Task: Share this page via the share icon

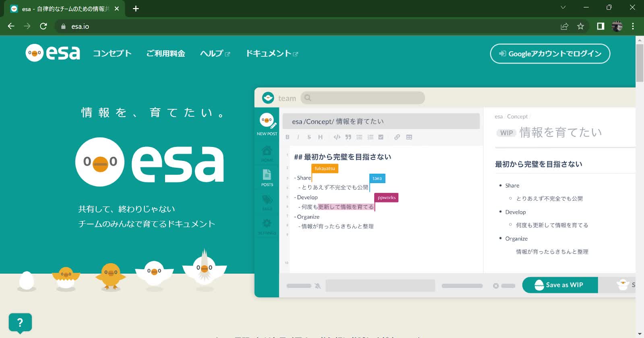Action: click(564, 26)
